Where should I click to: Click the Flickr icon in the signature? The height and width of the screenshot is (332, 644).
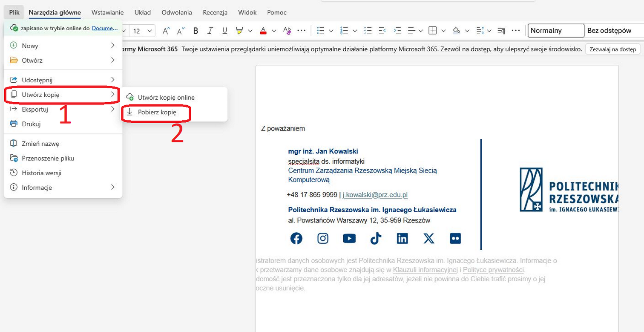[x=455, y=238]
